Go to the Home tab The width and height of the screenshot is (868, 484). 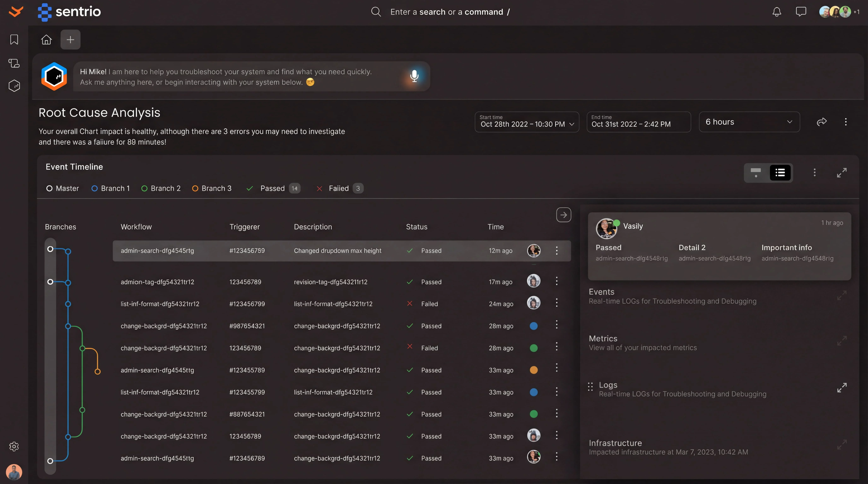pos(47,39)
